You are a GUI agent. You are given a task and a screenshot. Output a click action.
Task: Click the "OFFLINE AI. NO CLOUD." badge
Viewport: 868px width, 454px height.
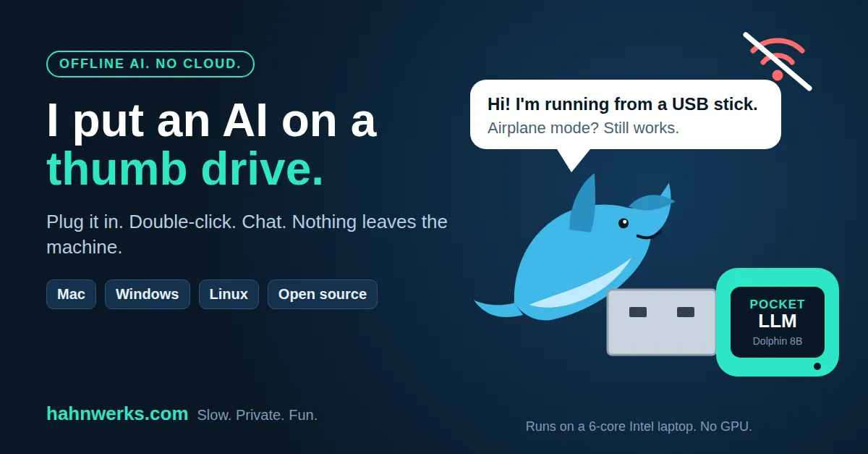pos(150,64)
